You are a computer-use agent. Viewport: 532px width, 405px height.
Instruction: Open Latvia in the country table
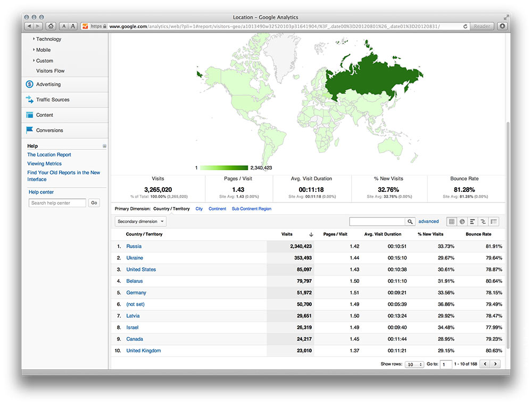pos(133,316)
